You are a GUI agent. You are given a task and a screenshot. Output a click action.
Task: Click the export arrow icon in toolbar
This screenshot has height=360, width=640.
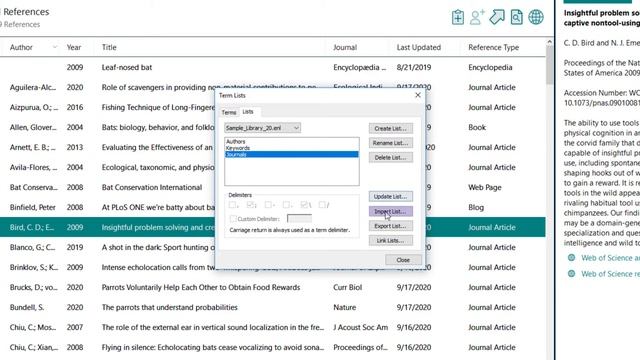[x=497, y=17]
